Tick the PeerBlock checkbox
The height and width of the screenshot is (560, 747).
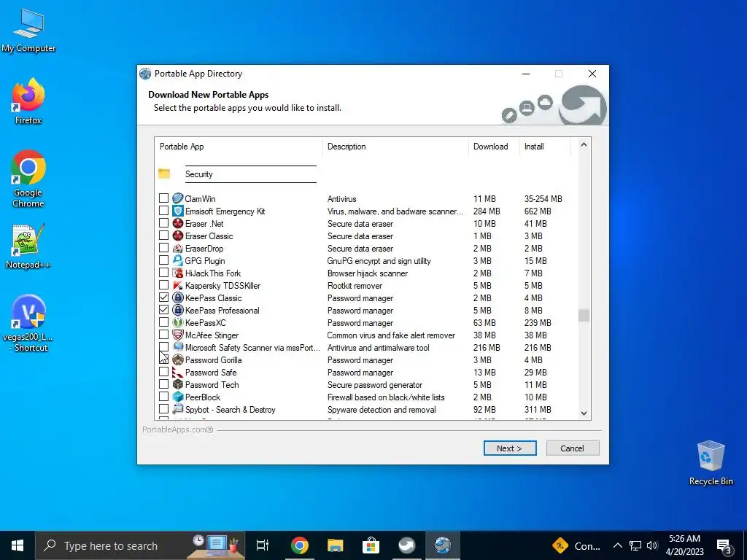click(163, 396)
